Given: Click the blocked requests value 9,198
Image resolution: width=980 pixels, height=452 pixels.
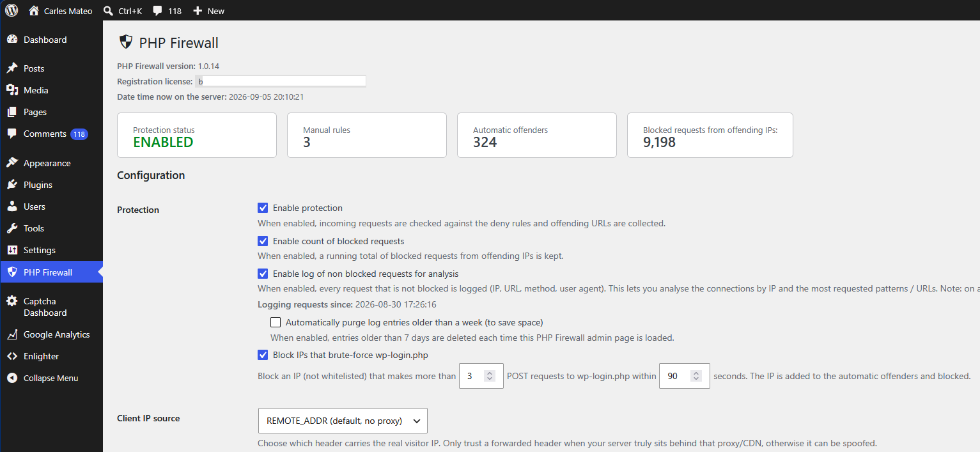Looking at the screenshot, I should pyautogui.click(x=659, y=142).
